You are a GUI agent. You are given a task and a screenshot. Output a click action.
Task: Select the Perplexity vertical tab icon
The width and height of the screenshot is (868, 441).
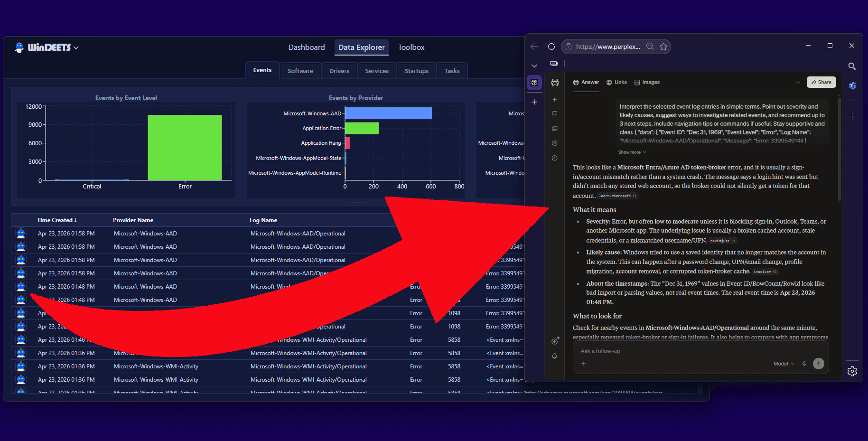pyautogui.click(x=534, y=83)
